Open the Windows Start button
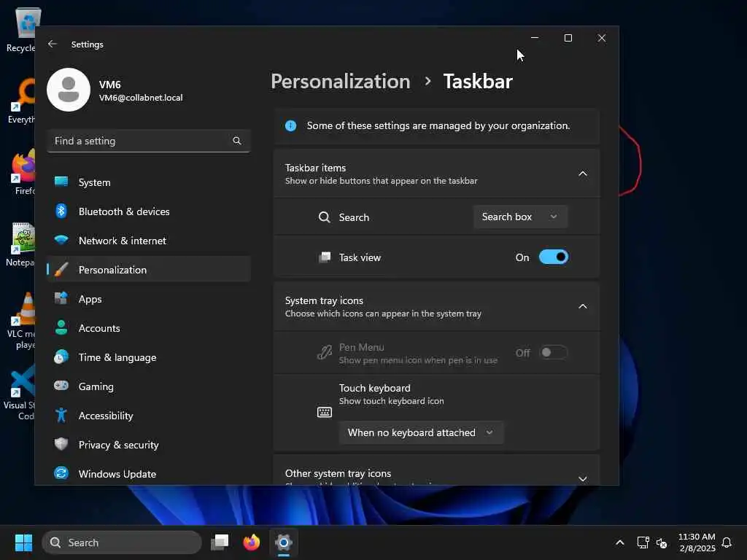Viewport: 747px width, 560px height. (23, 542)
